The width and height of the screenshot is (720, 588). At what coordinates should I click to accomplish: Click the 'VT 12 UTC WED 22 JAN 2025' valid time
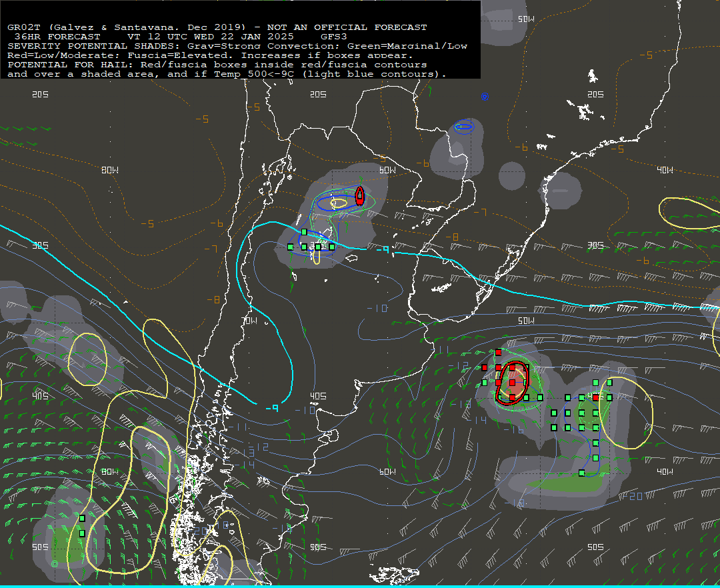[210, 37]
